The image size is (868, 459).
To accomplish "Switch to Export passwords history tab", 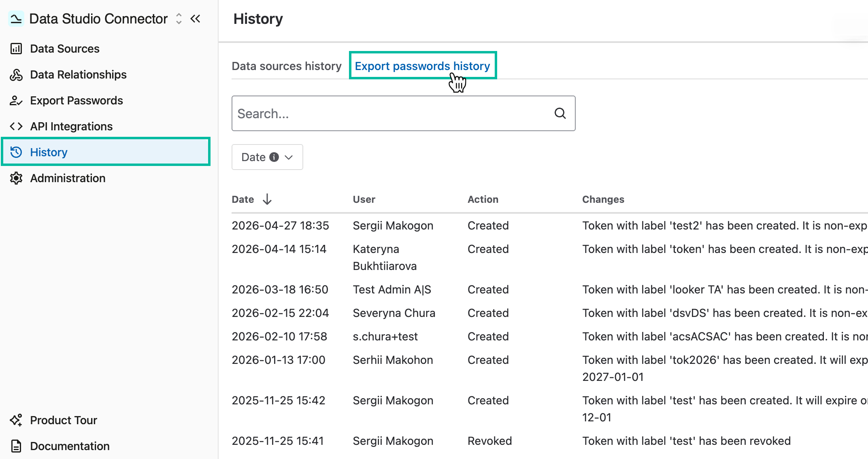I will pos(422,66).
